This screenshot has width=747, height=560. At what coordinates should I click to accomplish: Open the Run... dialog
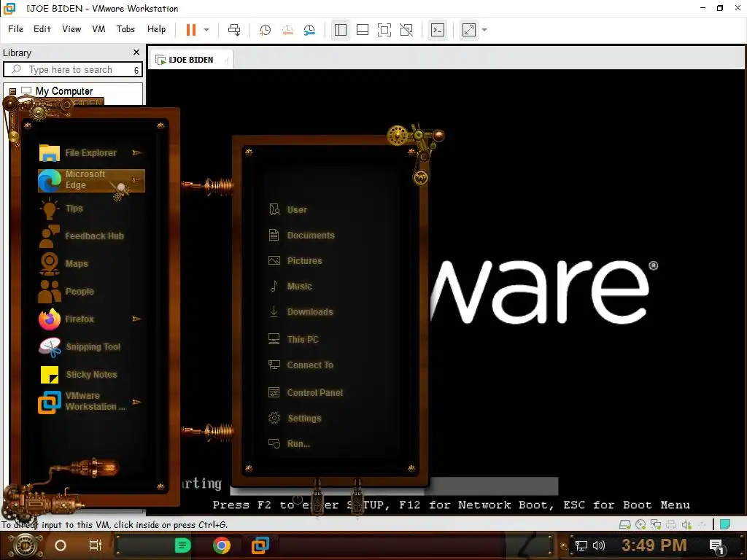click(289, 444)
